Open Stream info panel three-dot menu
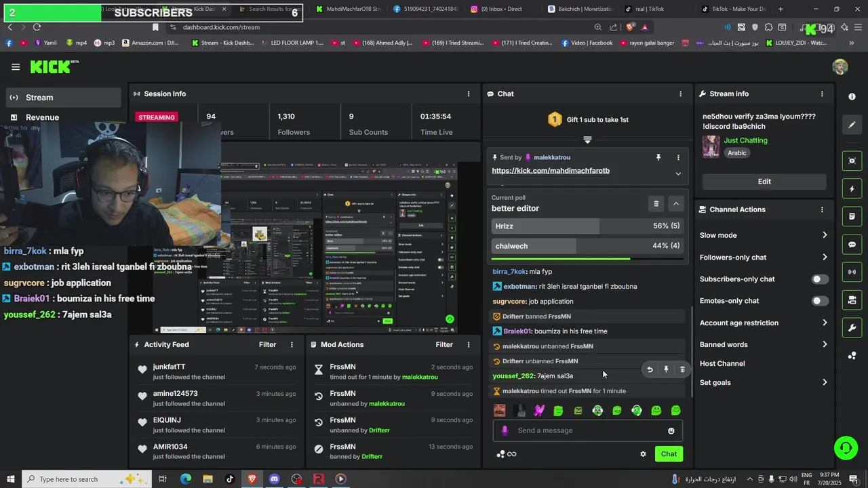The image size is (868, 488). [x=822, y=94]
